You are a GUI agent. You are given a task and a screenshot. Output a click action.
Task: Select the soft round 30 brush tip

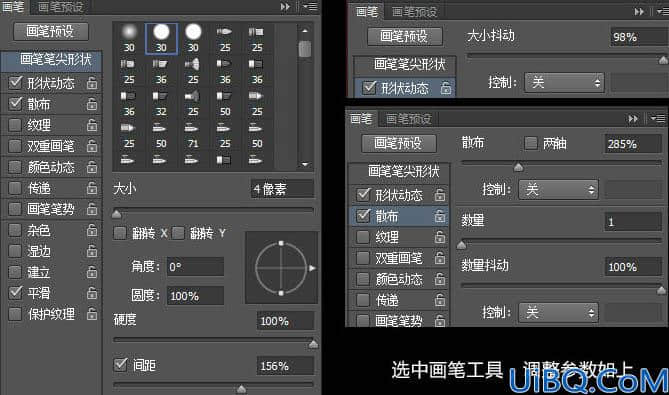pyautogui.click(x=129, y=38)
